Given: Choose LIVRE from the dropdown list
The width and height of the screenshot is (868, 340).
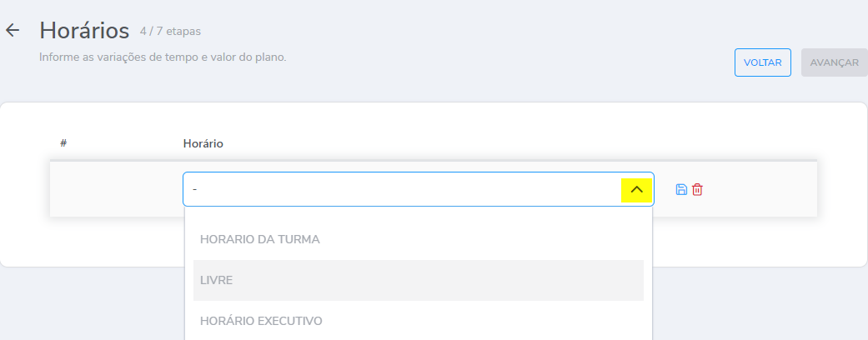Looking at the screenshot, I should [216, 280].
